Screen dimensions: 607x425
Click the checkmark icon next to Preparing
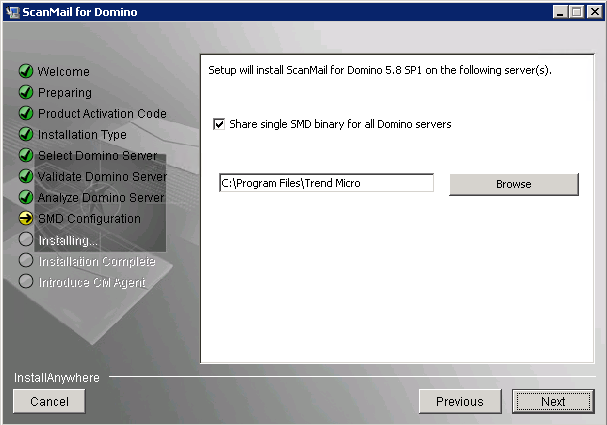[x=26, y=93]
